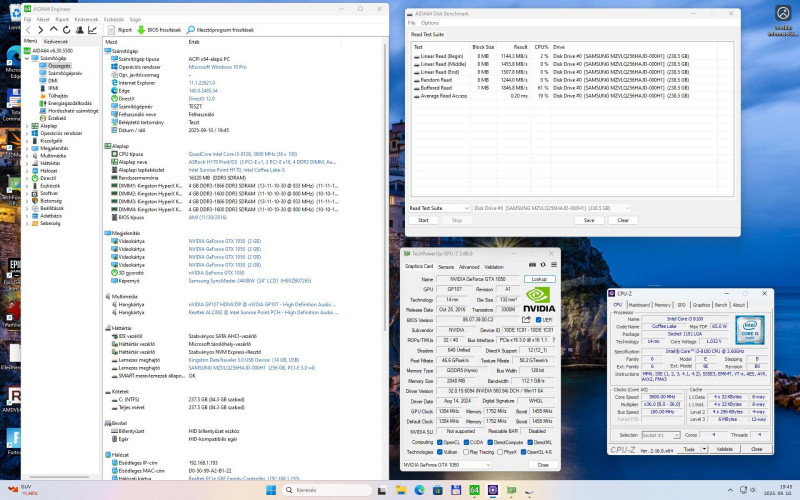This screenshot has width=800, height=500.
Task: Toggle the DirectML checkbox in GPU-Z
Action: (530, 442)
